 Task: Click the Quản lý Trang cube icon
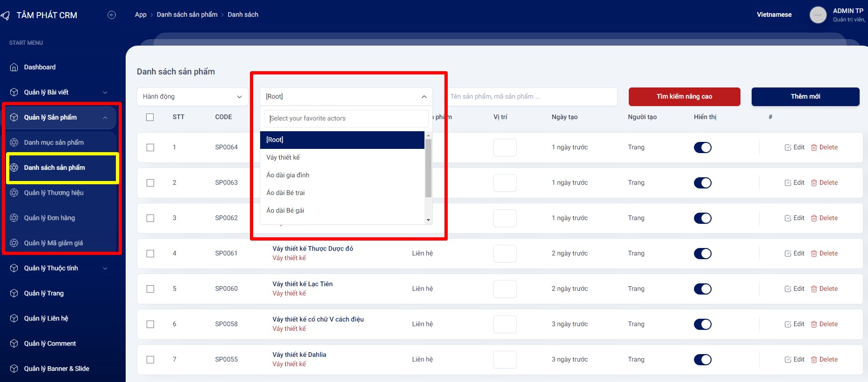[14, 294]
